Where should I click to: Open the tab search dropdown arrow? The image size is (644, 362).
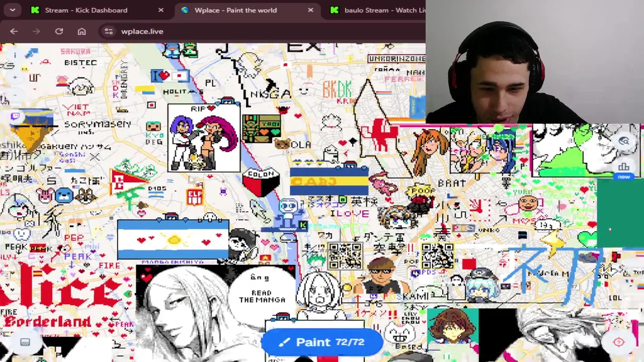point(12,10)
